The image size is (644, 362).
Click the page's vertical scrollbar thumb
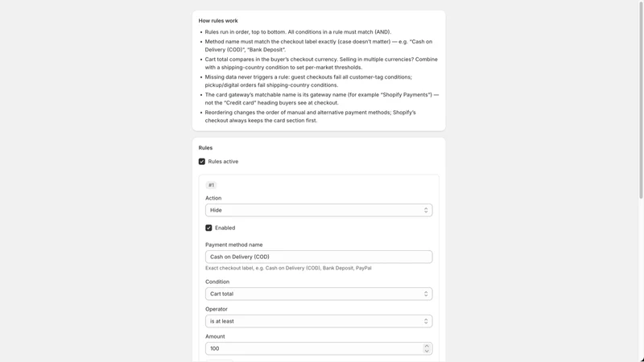pyautogui.click(x=641, y=101)
